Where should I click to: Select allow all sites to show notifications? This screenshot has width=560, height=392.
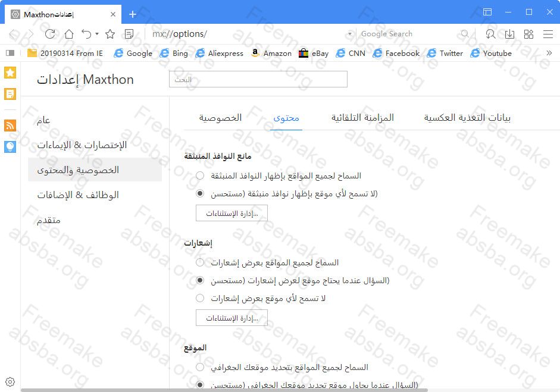pos(200,262)
